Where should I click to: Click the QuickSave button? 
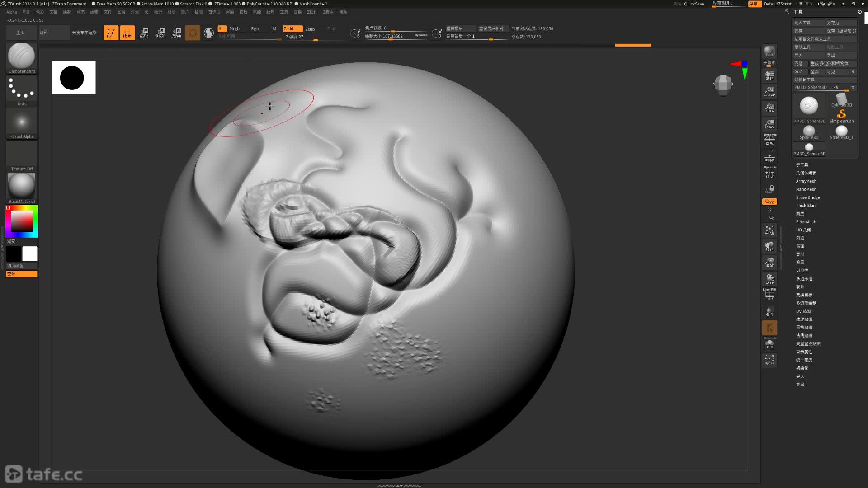(x=693, y=4)
